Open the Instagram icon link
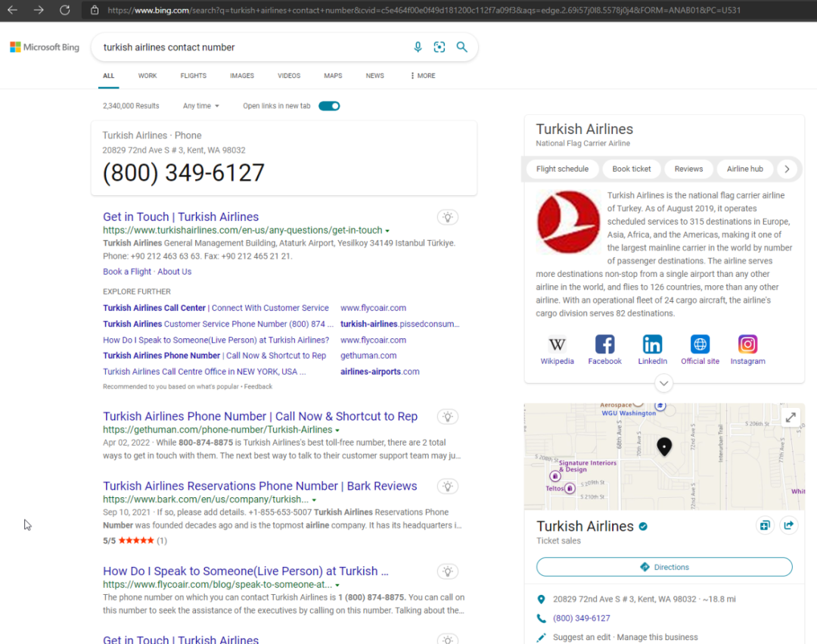This screenshot has height=644, width=817. click(x=747, y=344)
